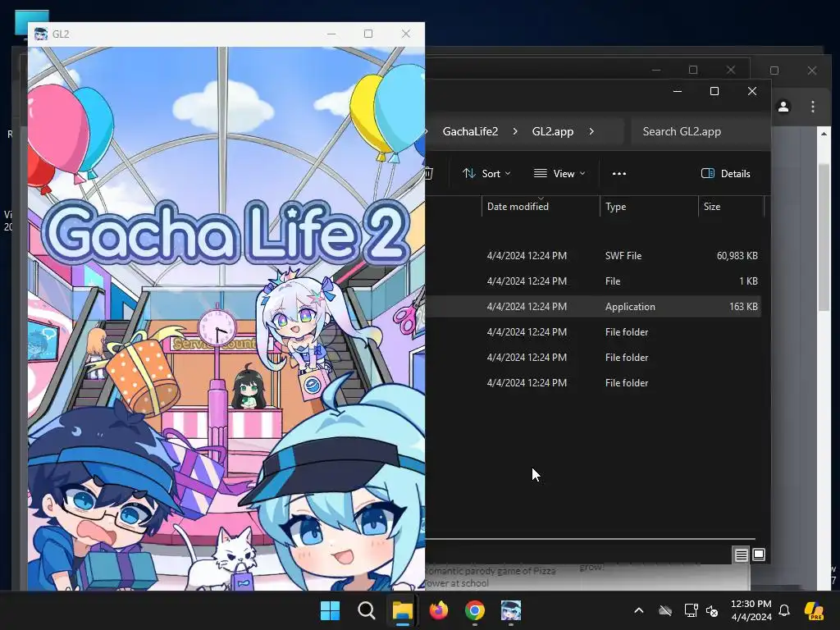Image resolution: width=840 pixels, height=630 pixels.
Task: Click the 60,983 KB size cell
Action: (x=737, y=256)
